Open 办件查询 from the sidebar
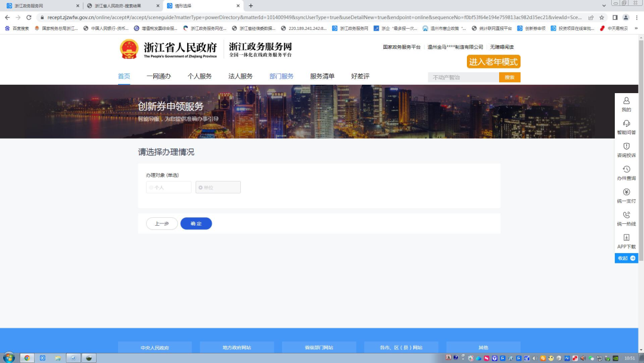Image resolution: width=644 pixels, height=363 pixels. pyautogui.click(x=626, y=172)
